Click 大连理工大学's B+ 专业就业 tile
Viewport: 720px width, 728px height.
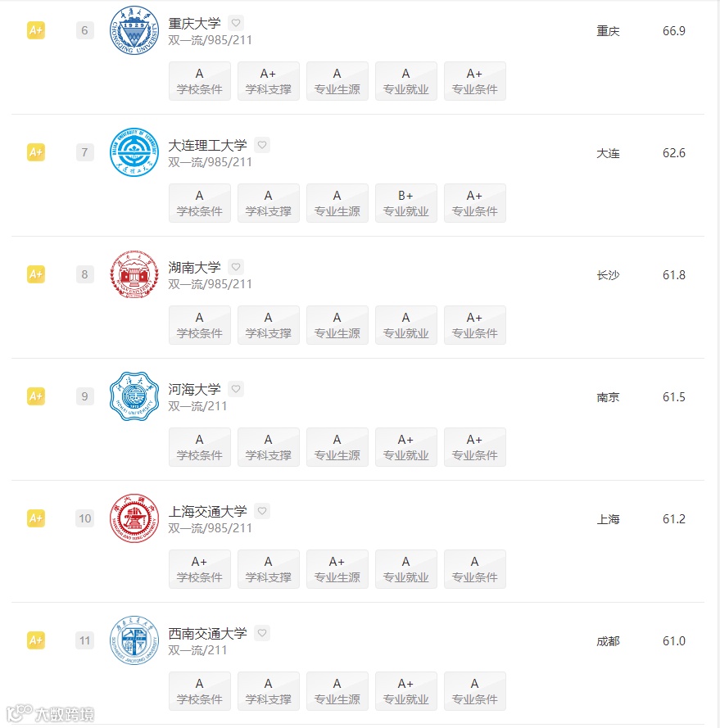pos(406,203)
